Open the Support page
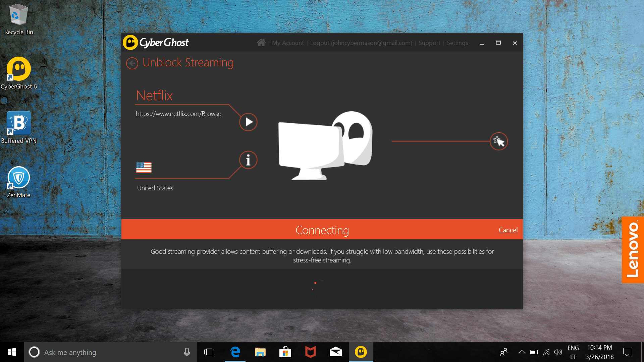This screenshot has height=362, width=644. tap(429, 43)
